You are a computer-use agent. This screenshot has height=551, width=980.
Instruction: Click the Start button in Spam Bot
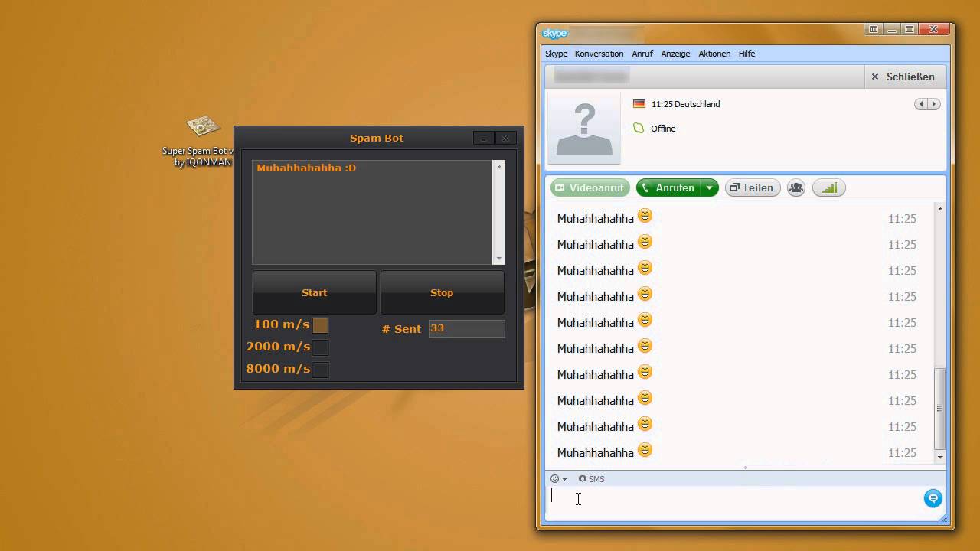pos(314,292)
